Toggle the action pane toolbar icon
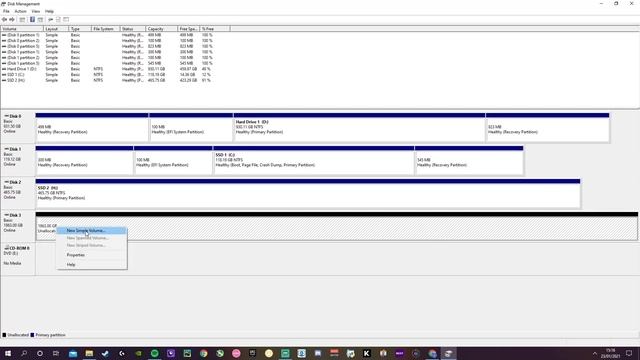640x360 pixels. point(40,20)
